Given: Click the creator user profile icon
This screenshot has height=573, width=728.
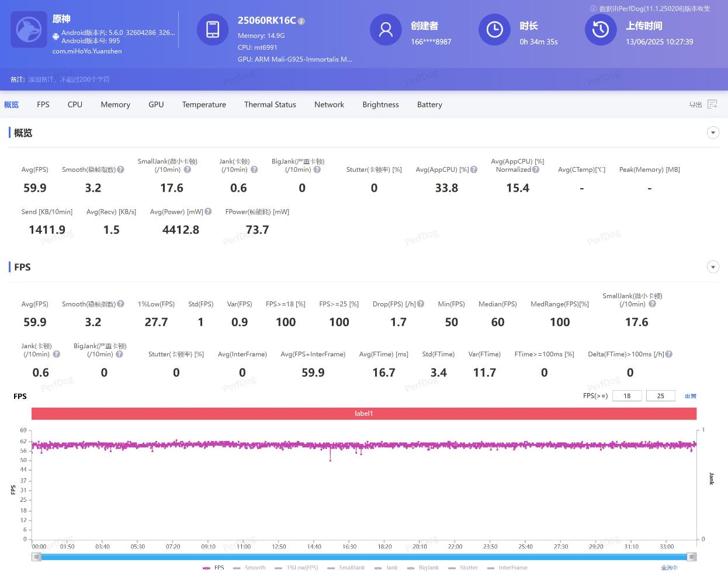Looking at the screenshot, I should coord(386,30).
